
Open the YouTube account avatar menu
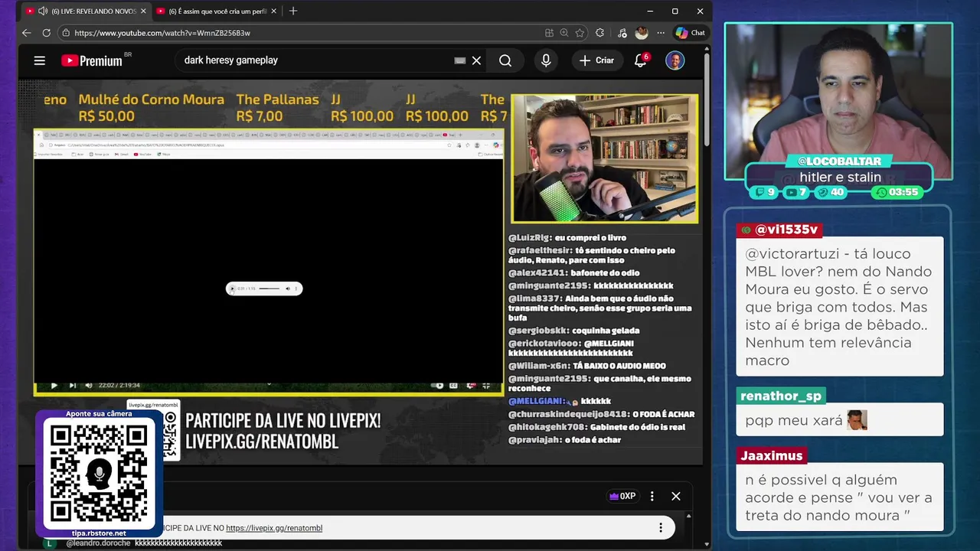point(675,60)
